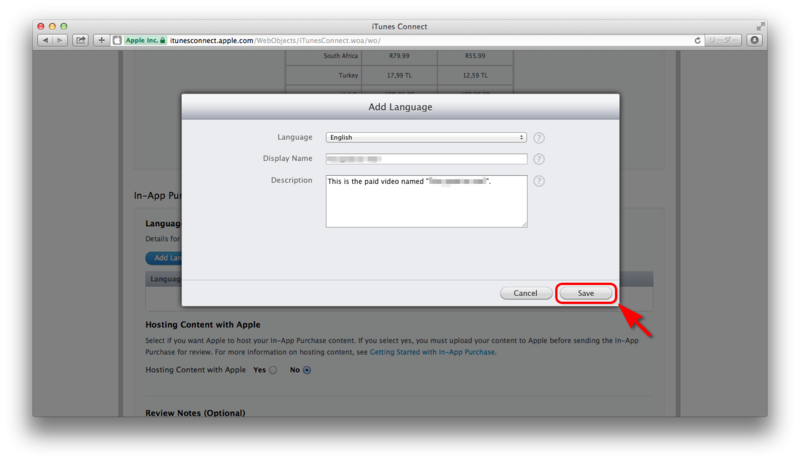Image resolution: width=800 pixels, height=462 pixels.
Task: Click into the Display Name input field
Action: point(427,159)
